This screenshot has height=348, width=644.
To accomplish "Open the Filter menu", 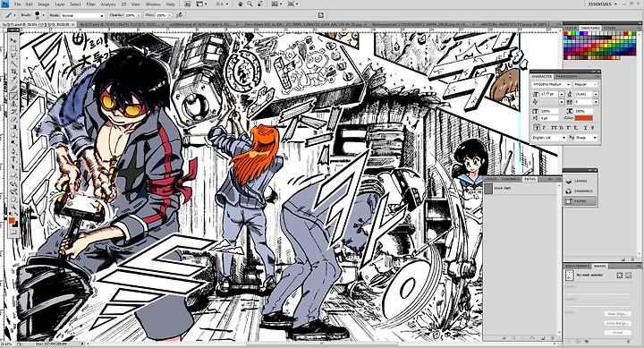I will coord(90,4).
